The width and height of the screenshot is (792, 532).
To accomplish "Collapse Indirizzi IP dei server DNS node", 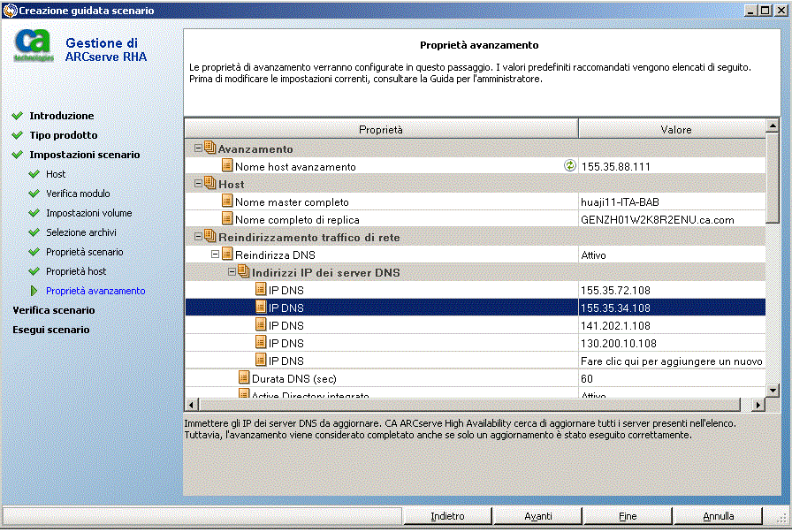I will (x=232, y=272).
